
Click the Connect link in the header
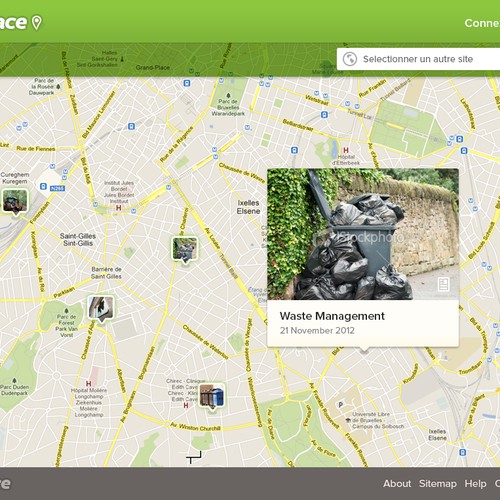coord(482,23)
